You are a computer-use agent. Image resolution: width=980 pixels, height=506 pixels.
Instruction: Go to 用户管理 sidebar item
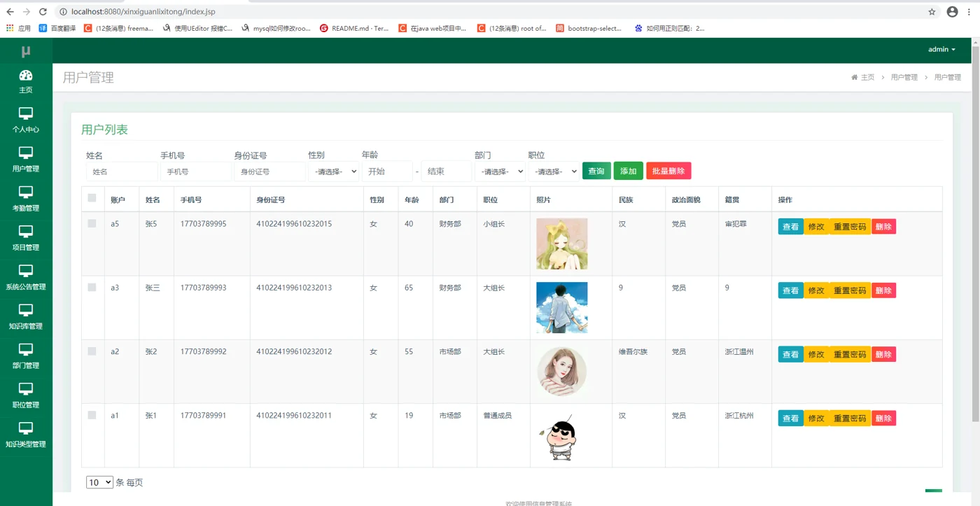tap(26, 159)
